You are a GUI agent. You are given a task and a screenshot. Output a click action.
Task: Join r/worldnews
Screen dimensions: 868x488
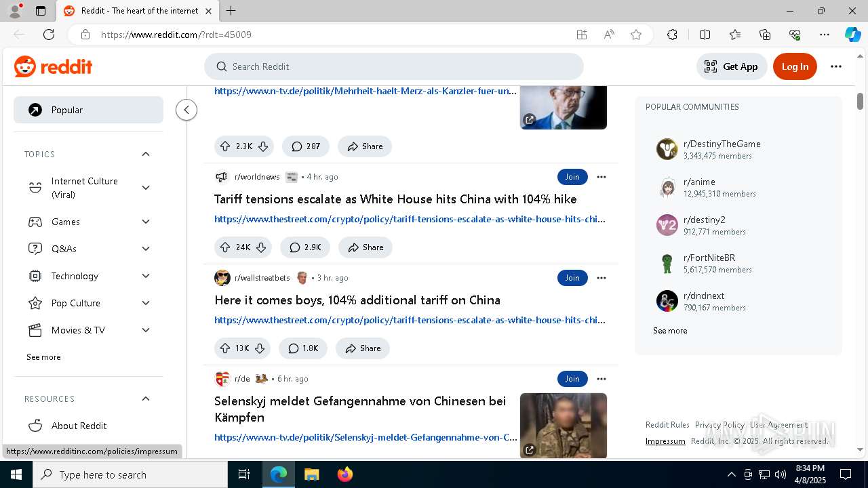pyautogui.click(x=572, y=177)
